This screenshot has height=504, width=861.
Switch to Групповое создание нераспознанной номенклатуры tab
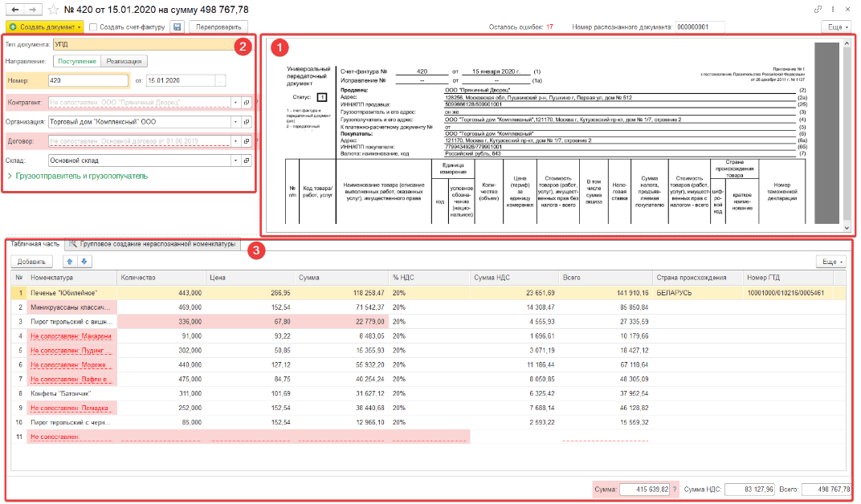click(153, 243)
